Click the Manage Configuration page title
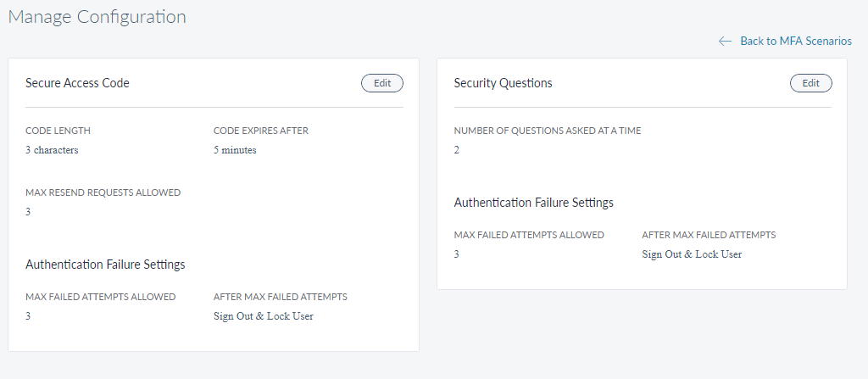868x379 pixels. coord(97,17)
